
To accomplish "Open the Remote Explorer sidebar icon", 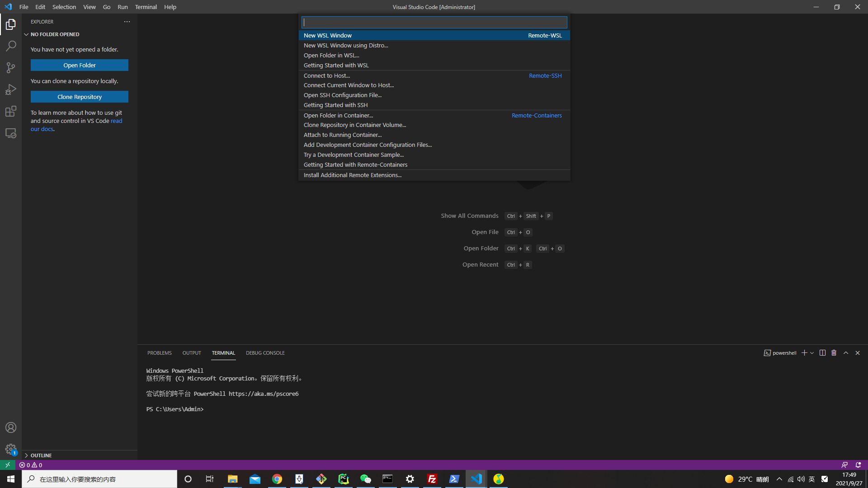I will (x=11, y=133).
